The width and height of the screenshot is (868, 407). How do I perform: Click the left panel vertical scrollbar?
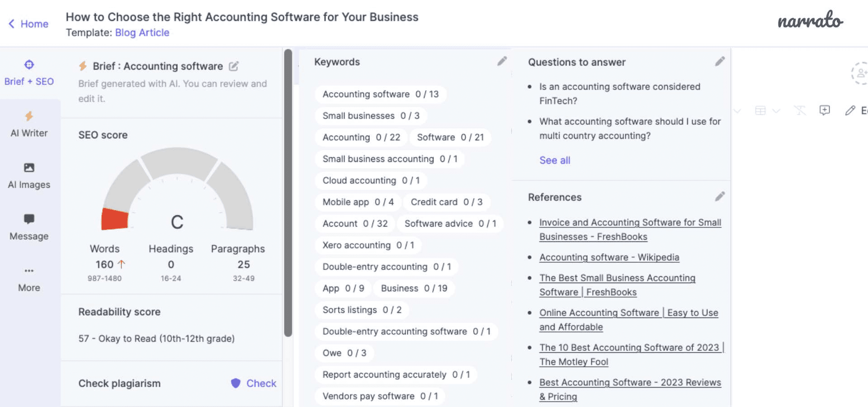(x=288, y=193)
